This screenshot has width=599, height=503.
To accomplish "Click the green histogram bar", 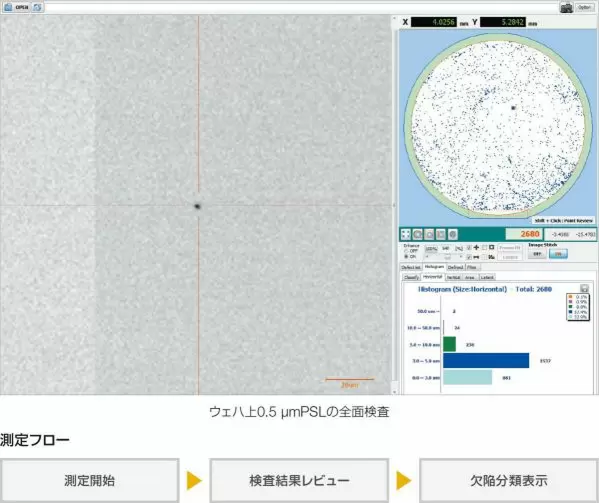I will point(449,344).
